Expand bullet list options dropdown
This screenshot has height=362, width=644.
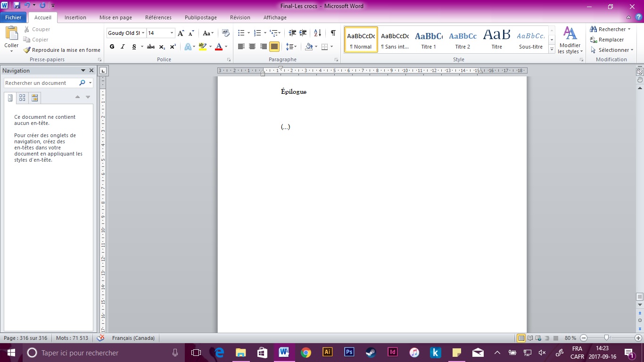click(x=249, y=33)
